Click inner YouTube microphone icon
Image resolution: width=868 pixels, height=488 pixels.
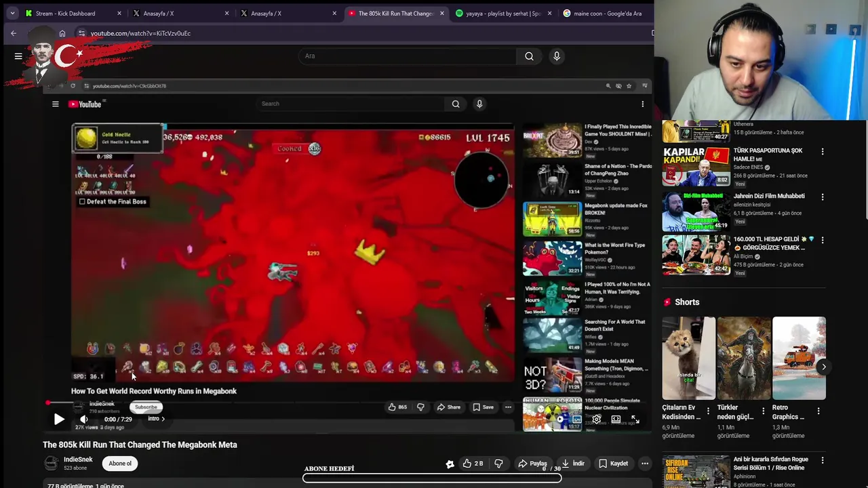click(x=479, y=104)
